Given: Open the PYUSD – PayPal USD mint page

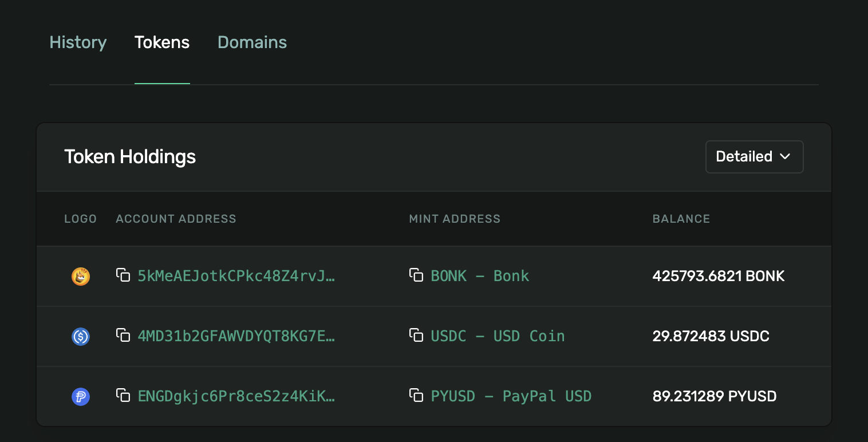Looking at the screenshot, I should coord(511,396).
